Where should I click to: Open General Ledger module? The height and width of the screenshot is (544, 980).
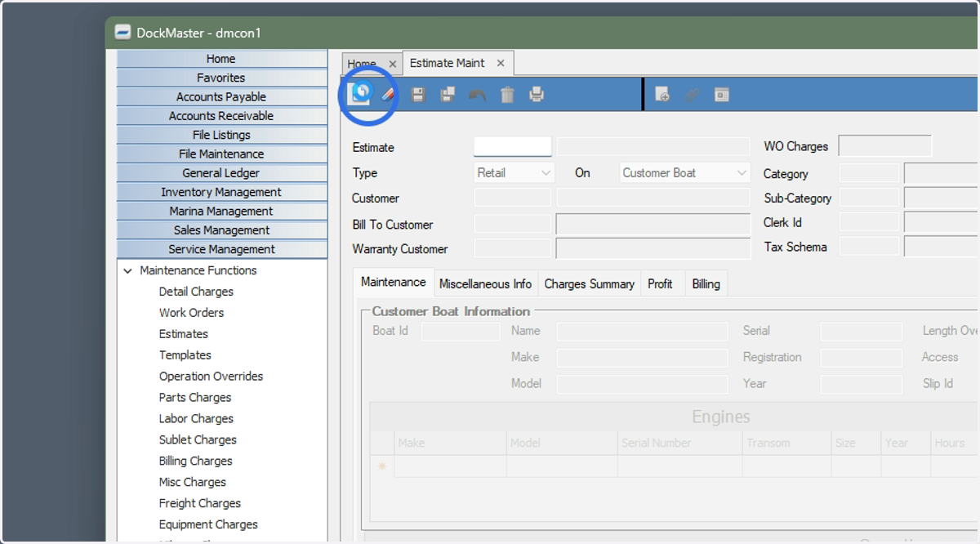[221, 173]
